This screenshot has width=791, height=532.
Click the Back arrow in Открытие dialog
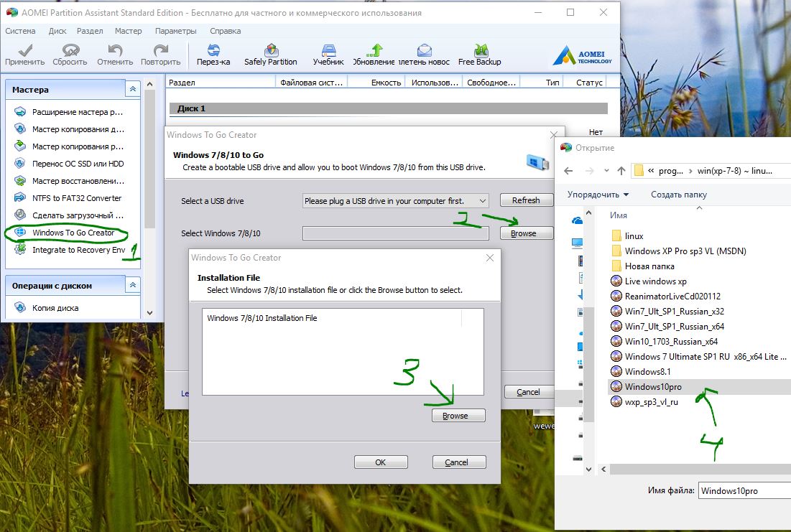[x=568, y=171]
